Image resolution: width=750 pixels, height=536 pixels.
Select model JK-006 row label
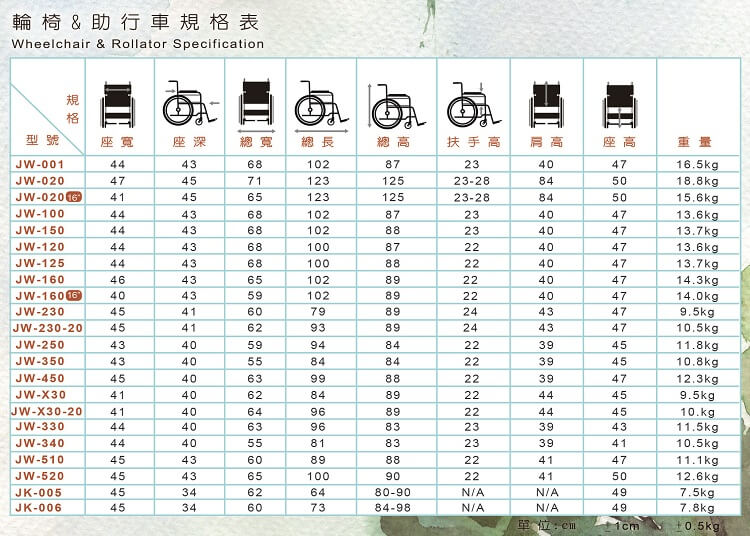(x=39, y=507)
